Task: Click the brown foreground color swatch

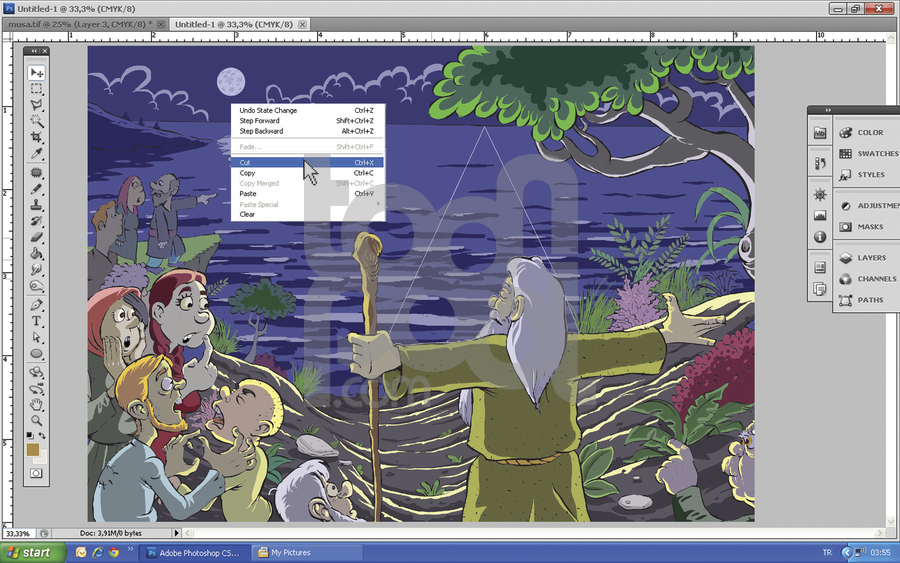Action: [x=32, y=449]
